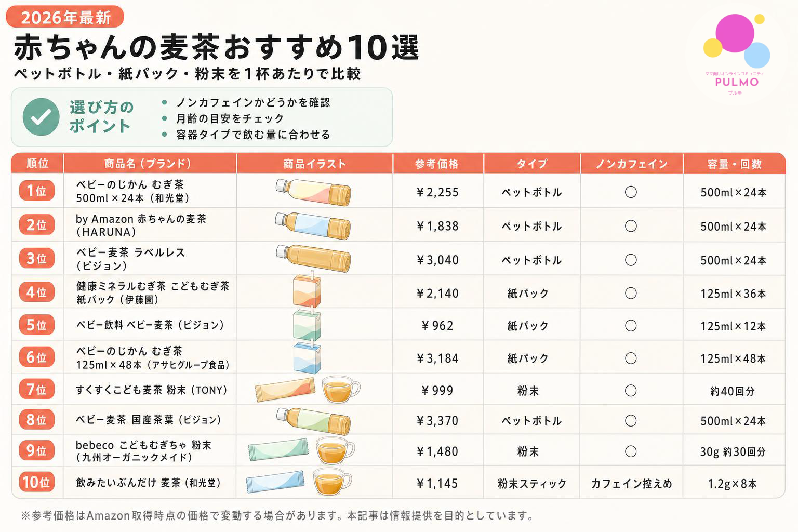
Task: Click the 6位 blue paper pack illustration
Action: [307, 356]
